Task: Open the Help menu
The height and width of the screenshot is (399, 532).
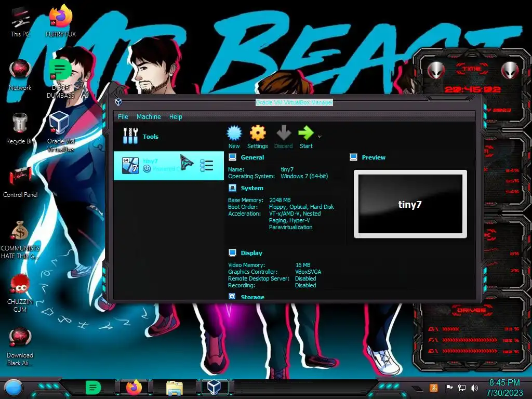Action: [176, 117]
